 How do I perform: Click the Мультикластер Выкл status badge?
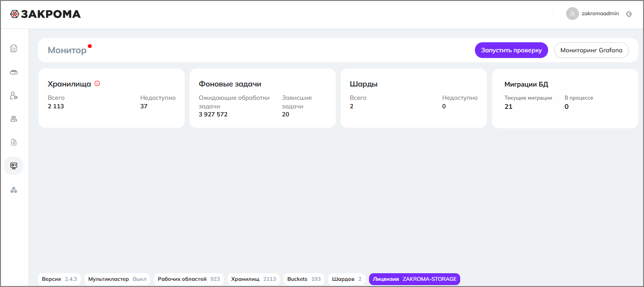click(117, 279)
